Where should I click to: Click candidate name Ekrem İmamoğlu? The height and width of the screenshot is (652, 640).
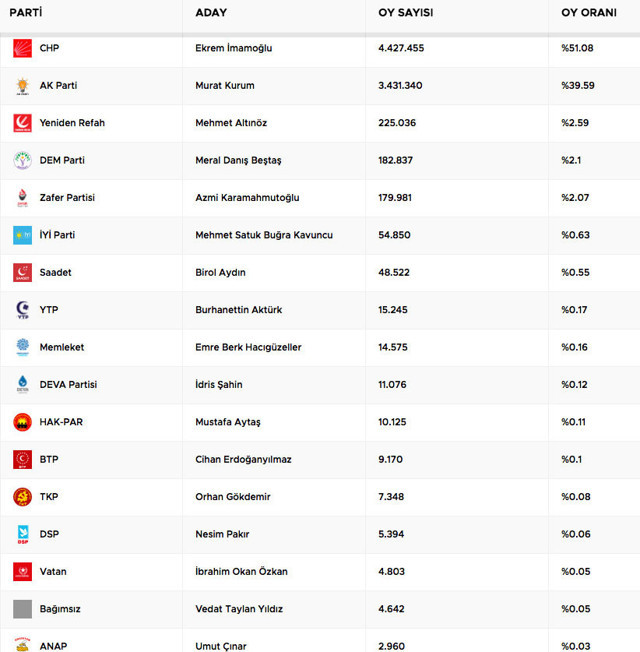233,48
